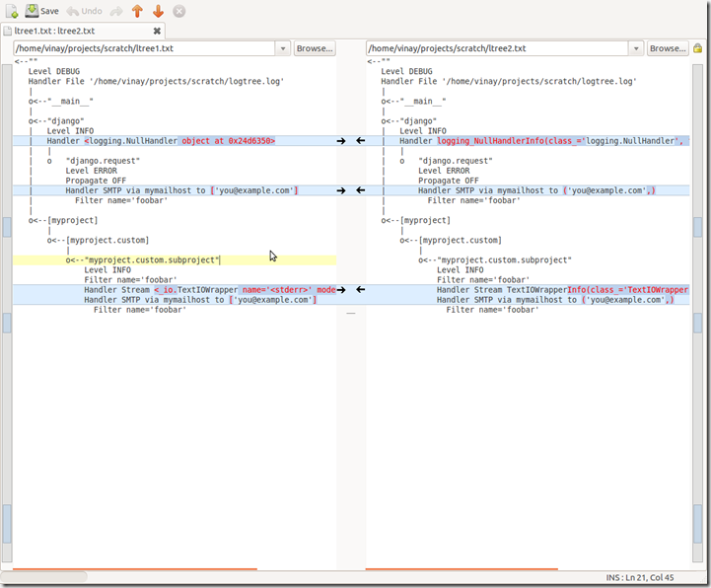Click the new comparison document icon
711x588 pixels.
(12, 11)
